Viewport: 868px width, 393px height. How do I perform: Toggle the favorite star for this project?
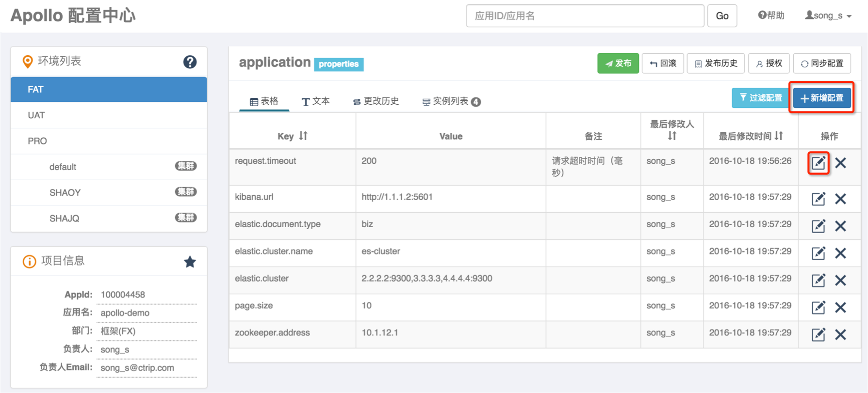[x=190, y=262]
